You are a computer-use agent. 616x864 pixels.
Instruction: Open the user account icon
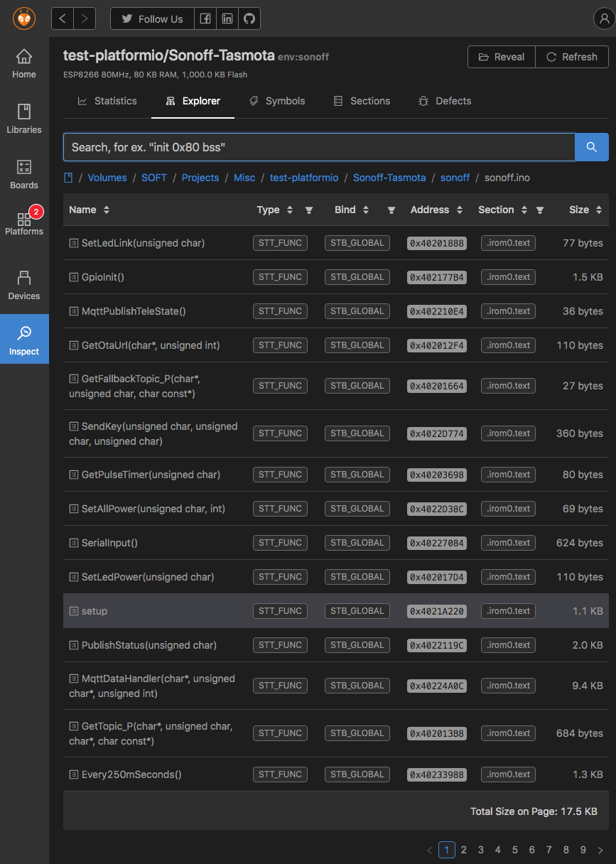coord(604,18)
